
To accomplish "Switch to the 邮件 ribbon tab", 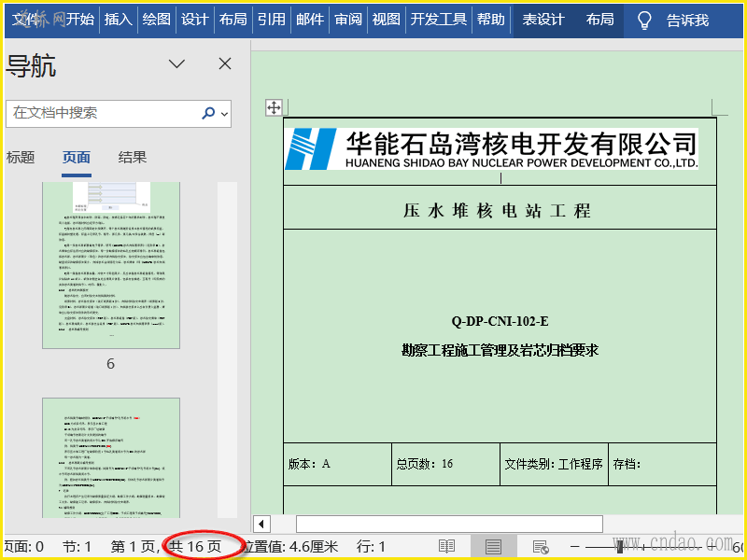I will 310,20.
